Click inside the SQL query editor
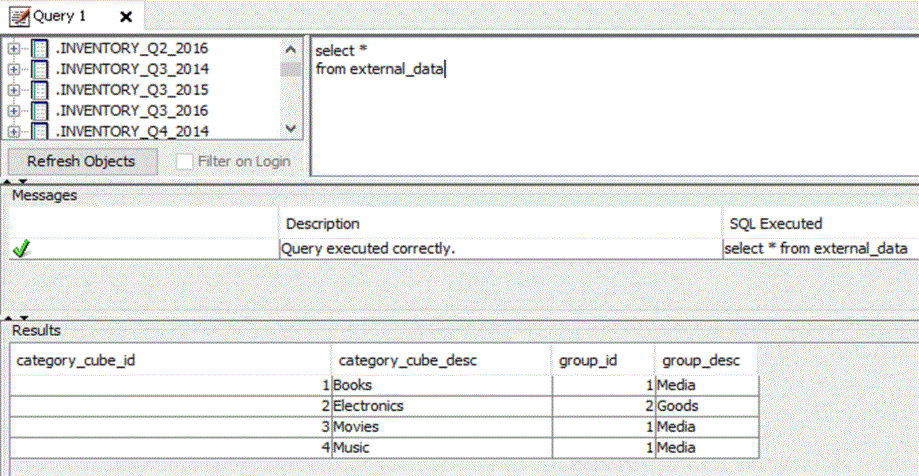This screenshot has width=919, height=476. coord(614,106)
